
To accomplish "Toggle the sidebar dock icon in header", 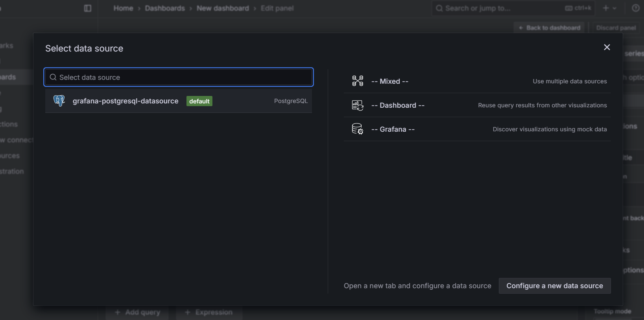I will click(x=88, y=8).
